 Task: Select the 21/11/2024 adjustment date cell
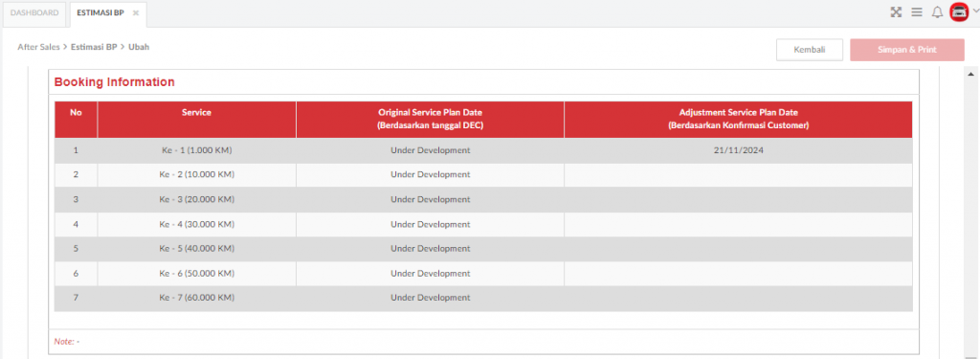tap(738, 150)
